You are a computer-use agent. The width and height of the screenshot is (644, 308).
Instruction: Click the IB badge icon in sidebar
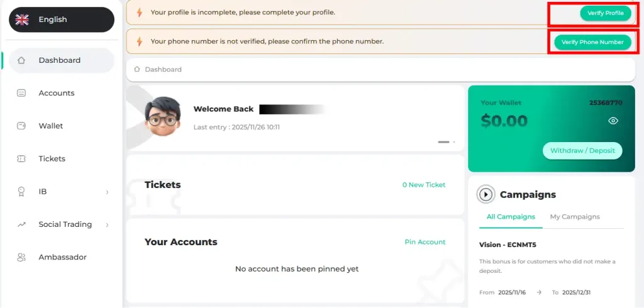pos(21,192)
